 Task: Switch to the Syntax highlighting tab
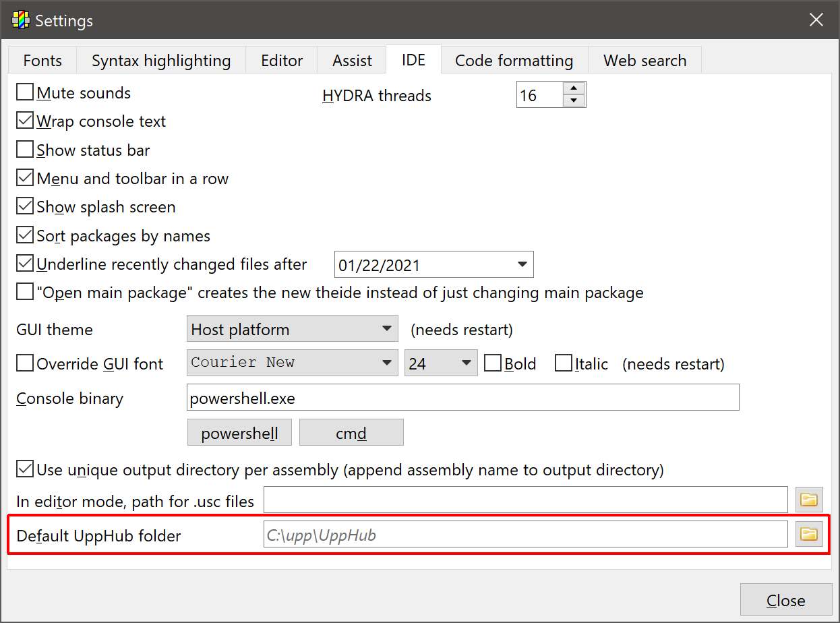161,61
